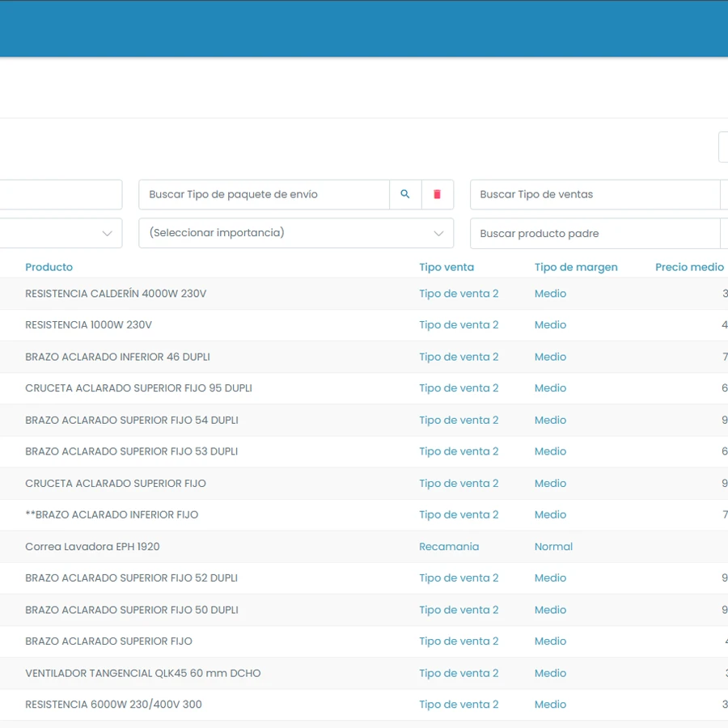
Task: Open the 'Normal' margin type link
Action: click(x=553, y=547)
